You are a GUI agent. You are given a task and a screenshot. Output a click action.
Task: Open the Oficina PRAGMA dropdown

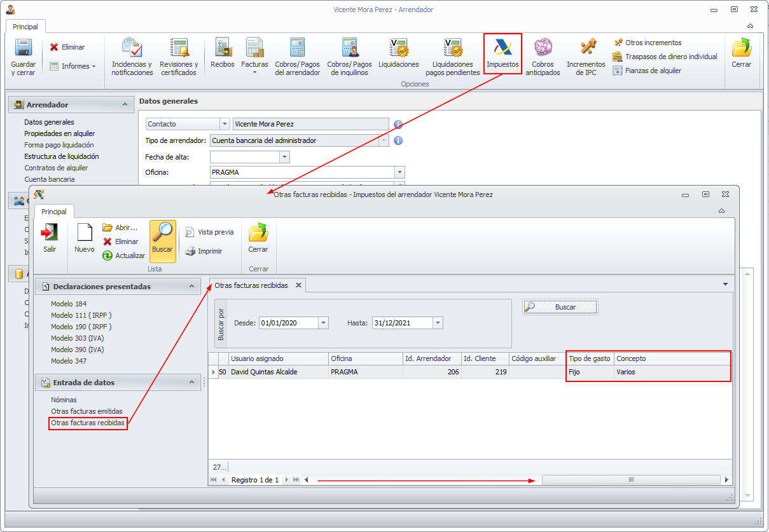(x=399, y=172)
